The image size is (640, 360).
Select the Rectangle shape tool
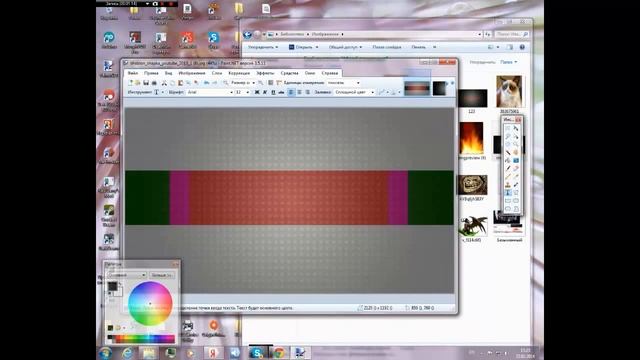508,200
